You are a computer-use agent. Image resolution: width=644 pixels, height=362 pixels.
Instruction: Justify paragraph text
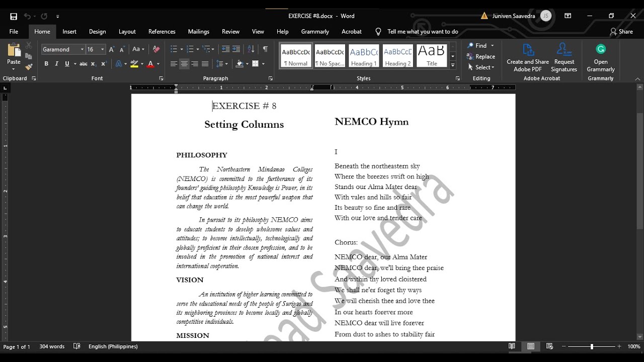coord(205,64)
